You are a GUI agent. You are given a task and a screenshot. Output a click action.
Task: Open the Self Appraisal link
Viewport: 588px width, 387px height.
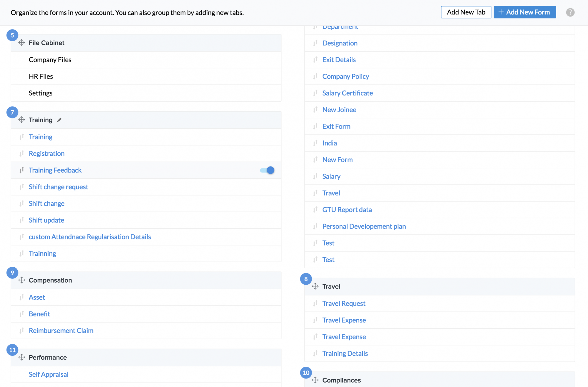click(x=49, y=374)
